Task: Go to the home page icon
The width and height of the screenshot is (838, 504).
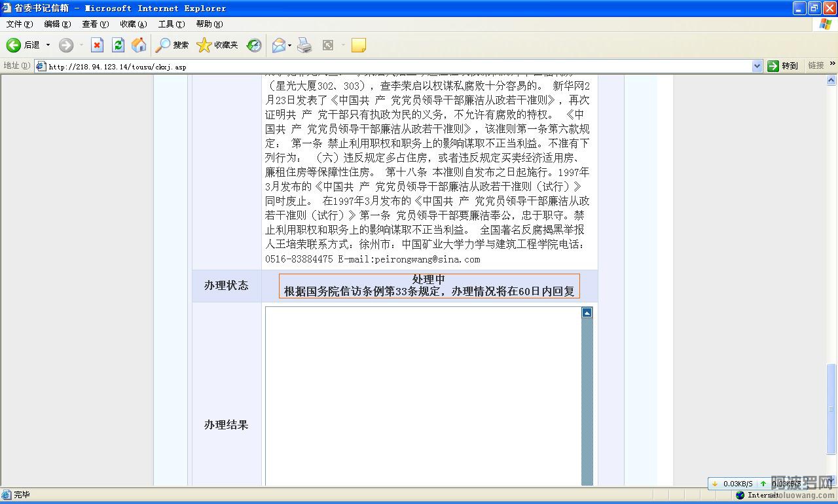Action: click(139, 45)
